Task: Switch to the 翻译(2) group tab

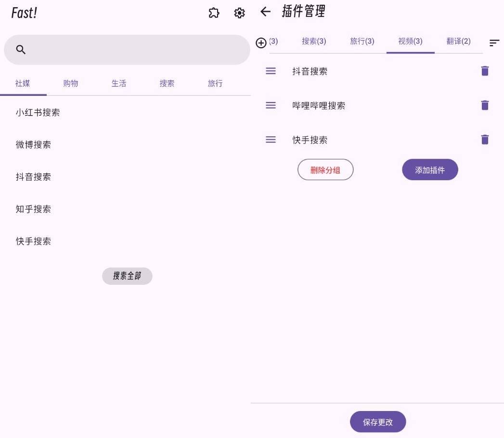Action: 458,41
